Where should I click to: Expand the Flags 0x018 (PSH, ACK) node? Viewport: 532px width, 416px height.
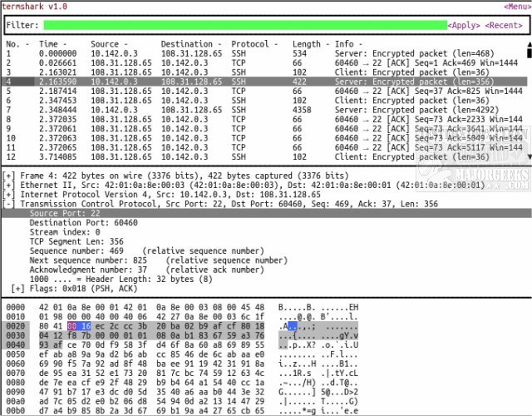click(x=17, y=289)
